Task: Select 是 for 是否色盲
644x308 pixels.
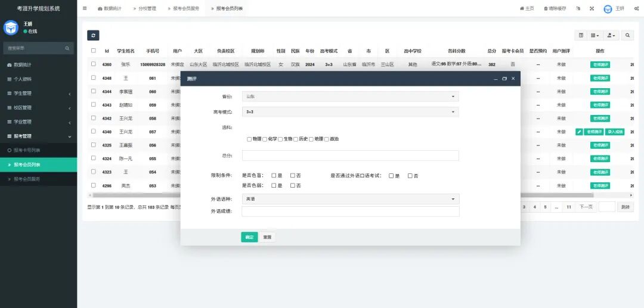Action: (274, 176)
